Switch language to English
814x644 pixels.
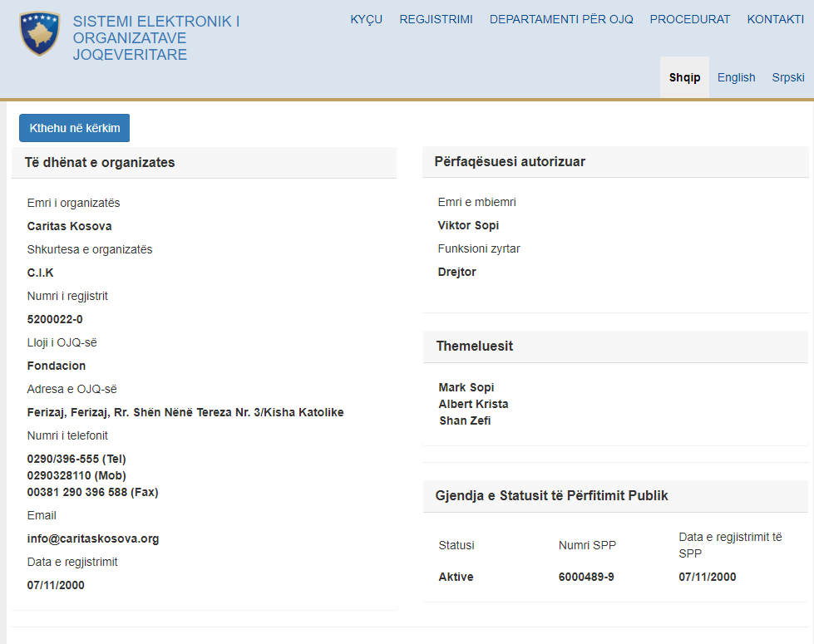click(736, 77)
